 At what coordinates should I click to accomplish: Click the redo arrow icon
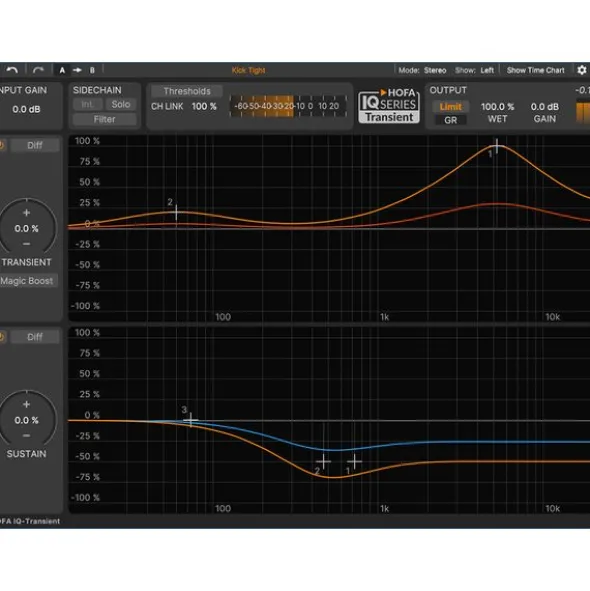pyautogui.click(x=38, y=70)
